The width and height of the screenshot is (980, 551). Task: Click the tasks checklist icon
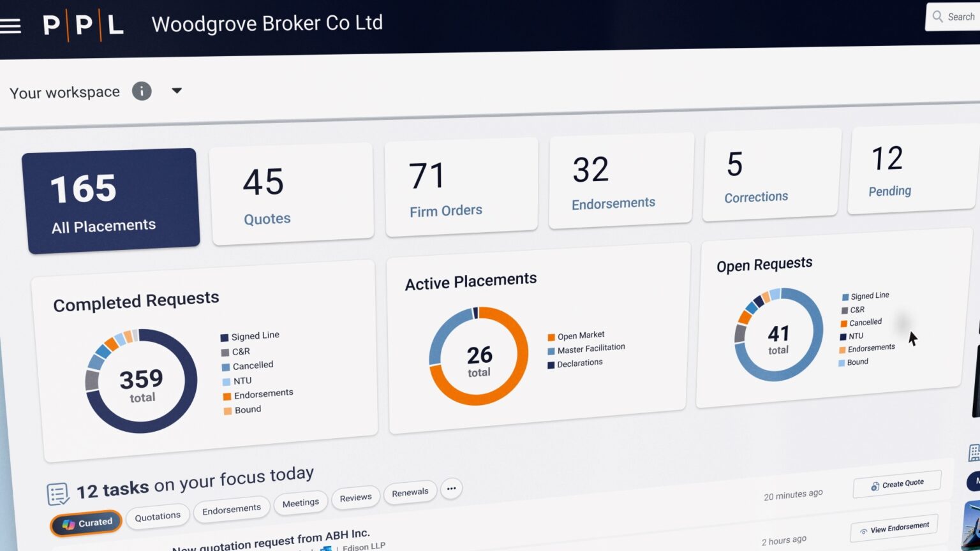tap(57, 494)
